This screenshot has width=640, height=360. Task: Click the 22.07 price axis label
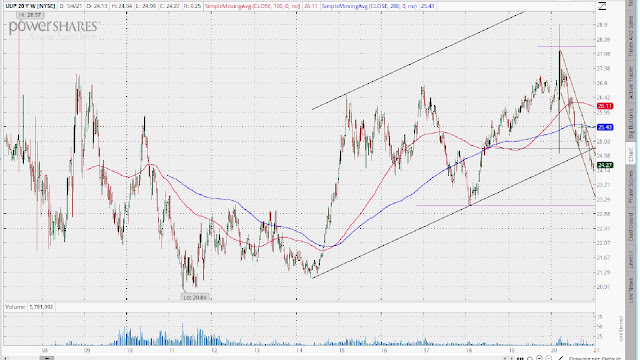click(603, 243)
